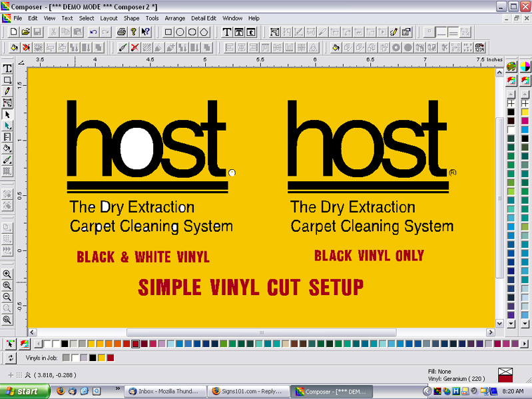The height and width of the screenshot is (399, 532).
Task: Click the canvas horizontal scroll right arrow
Action: tap(490, 332)
